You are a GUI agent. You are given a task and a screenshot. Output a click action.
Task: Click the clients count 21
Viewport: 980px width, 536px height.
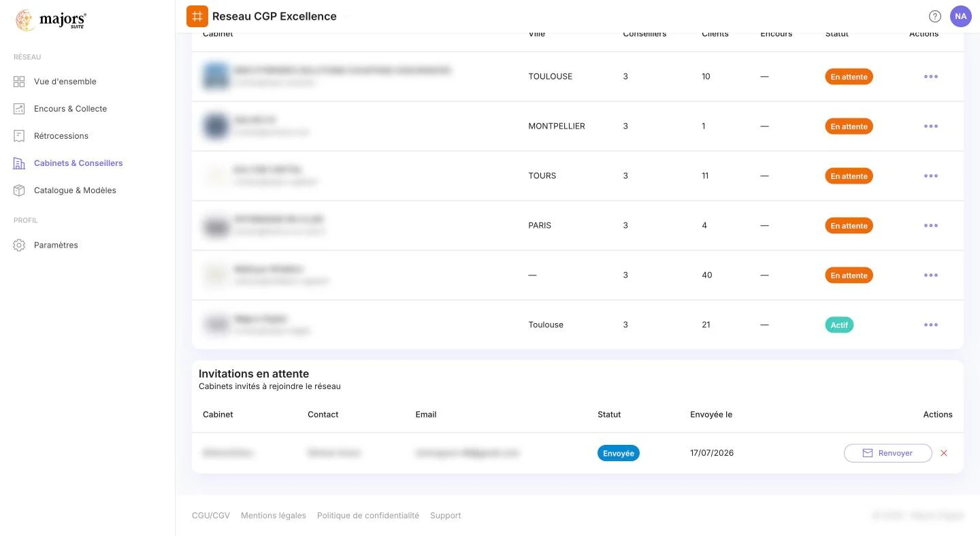point(706,324)
